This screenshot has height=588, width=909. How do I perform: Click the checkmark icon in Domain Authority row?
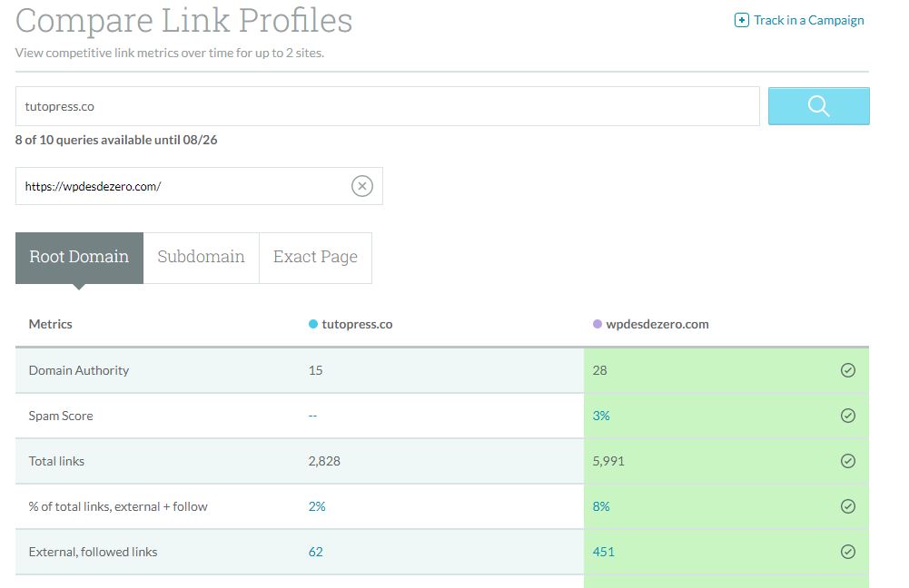[848, 370]
